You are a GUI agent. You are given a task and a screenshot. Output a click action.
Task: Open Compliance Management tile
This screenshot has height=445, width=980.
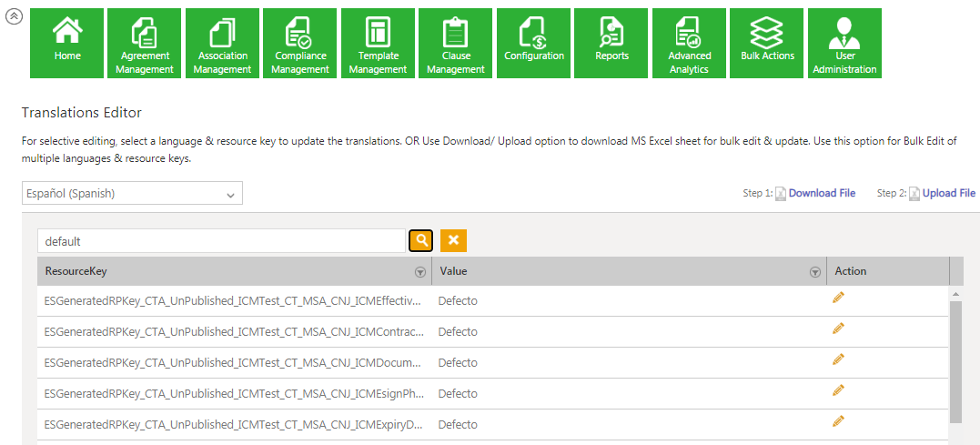(300, 43)
